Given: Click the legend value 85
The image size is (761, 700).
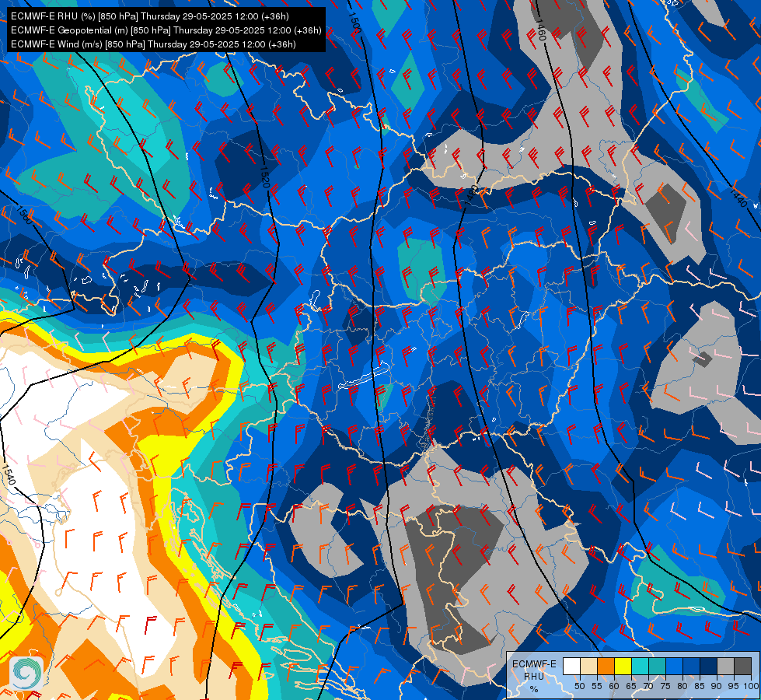Looking at the screenshot, I should pyautogui.click(x=700, y=686).
